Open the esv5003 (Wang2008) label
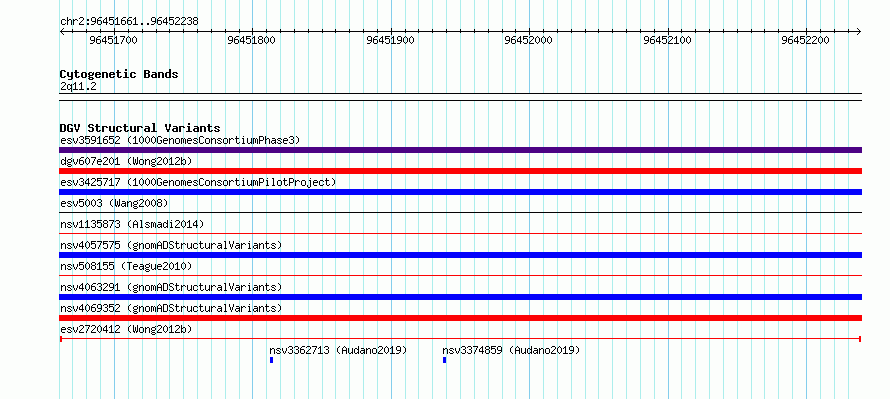This screenshot has height=399, width=890. (114, 203)
